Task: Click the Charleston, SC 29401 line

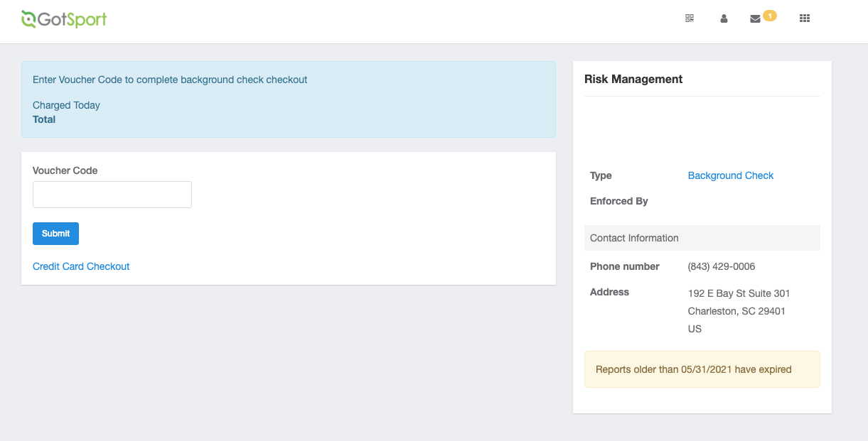Action: pyautogui.click(x=736, y=311)
